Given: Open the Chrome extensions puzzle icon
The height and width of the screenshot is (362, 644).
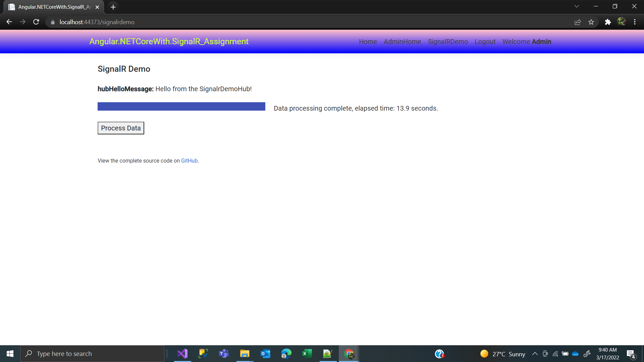Looking at the screenshot, I should (608, 22).
